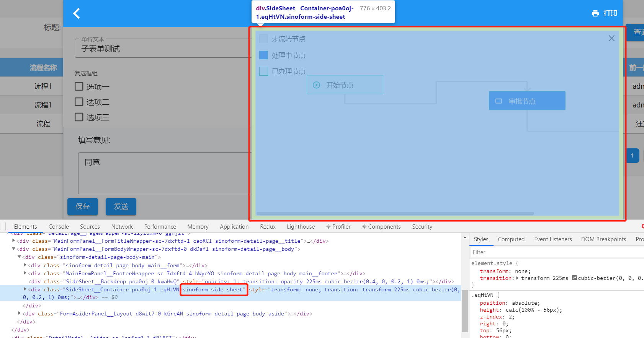Screen dimensions: 644x338
Task: Open the Security tab
Action: pos(422,227)
